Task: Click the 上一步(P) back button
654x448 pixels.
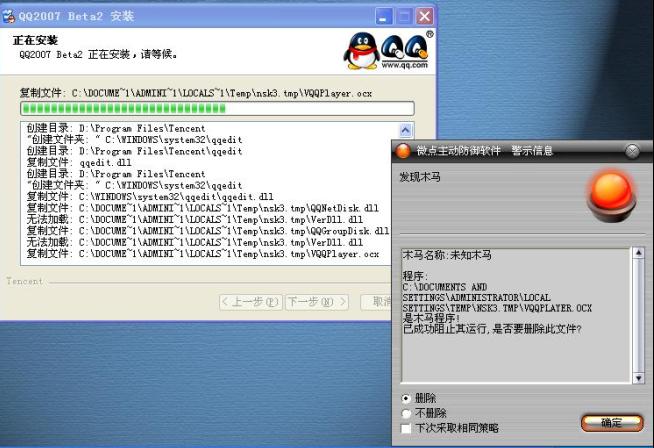Action: point(251,302)
